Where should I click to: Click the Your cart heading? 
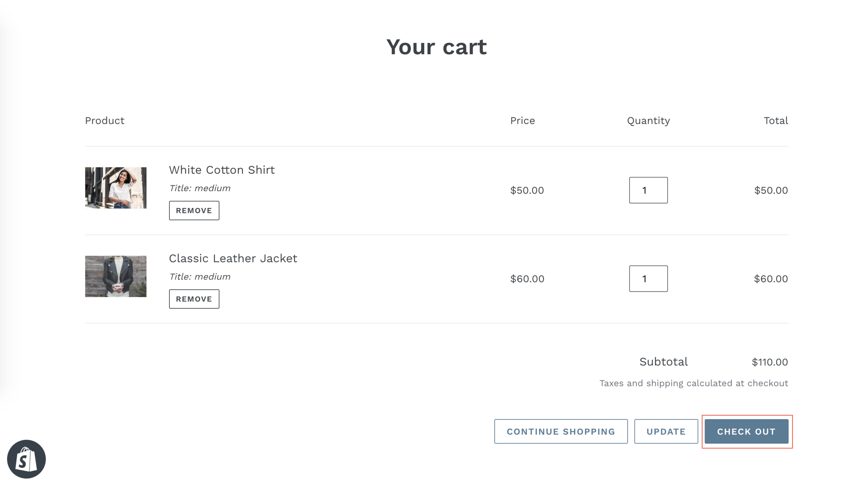[436, 47]
